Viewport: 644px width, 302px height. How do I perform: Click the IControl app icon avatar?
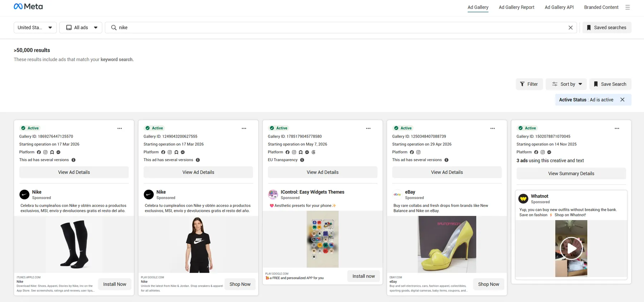(273, 194)
